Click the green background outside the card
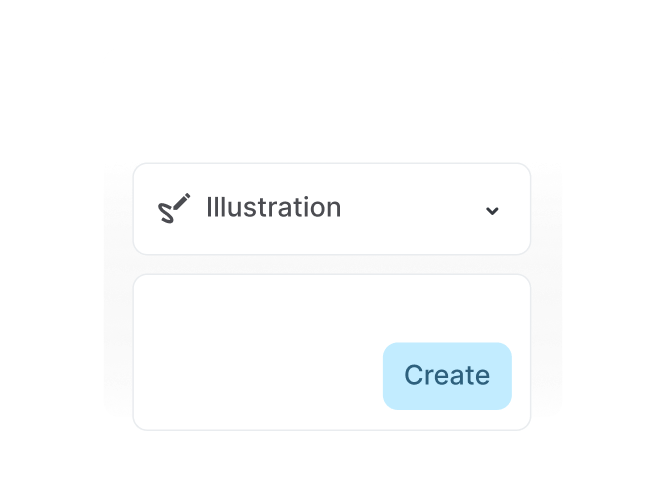666x480 pixels. (x=50, y=240)
